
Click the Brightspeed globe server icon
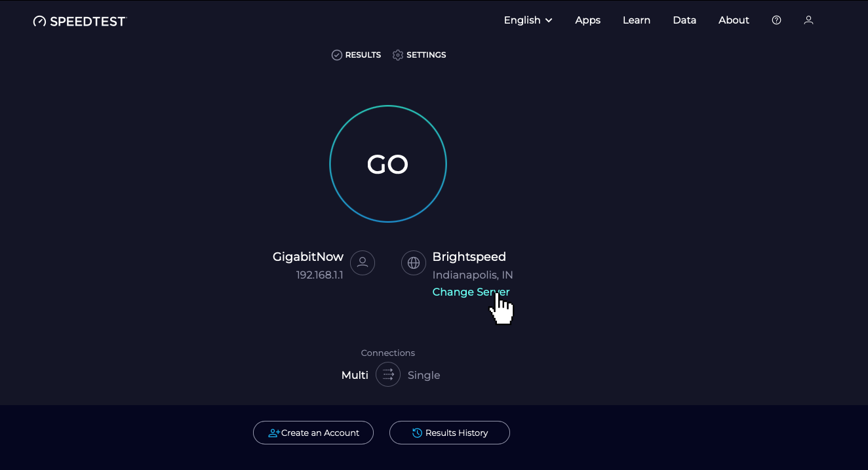pos(414,263)
